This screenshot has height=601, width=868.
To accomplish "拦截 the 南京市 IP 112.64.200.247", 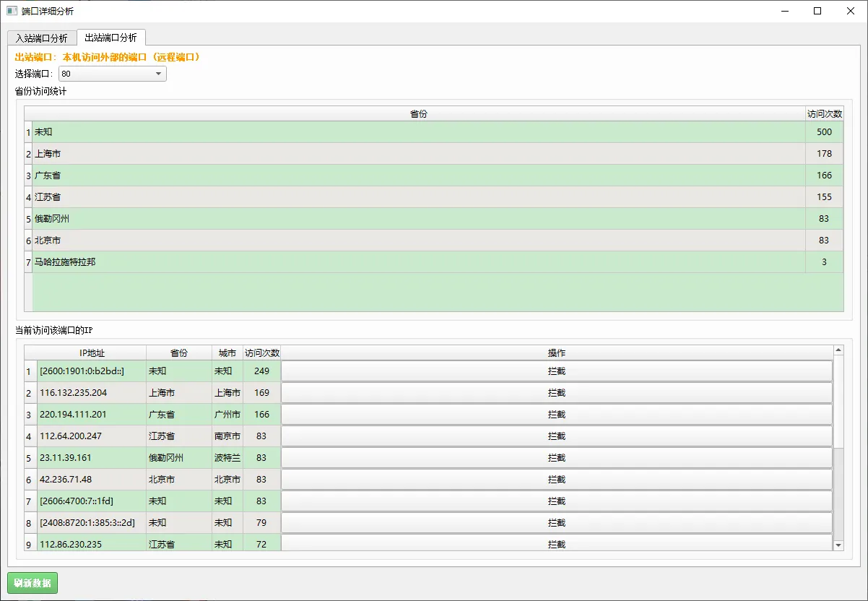I will 556,436.
